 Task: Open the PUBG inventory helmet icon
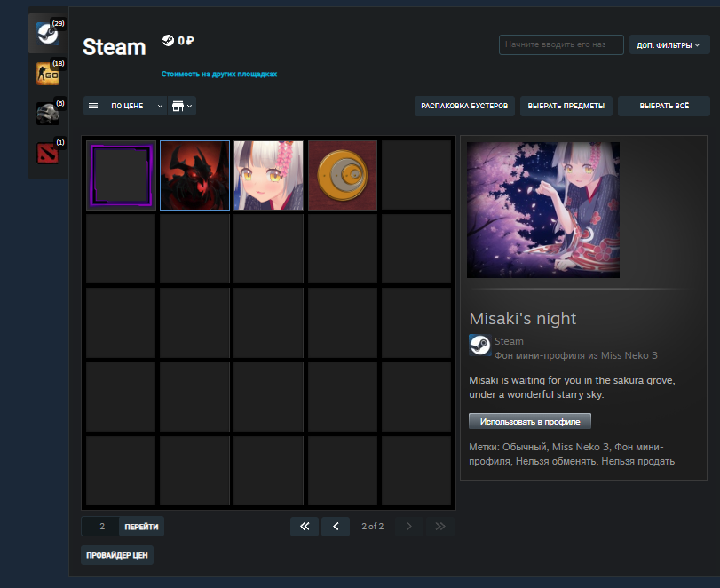[48, 113]
